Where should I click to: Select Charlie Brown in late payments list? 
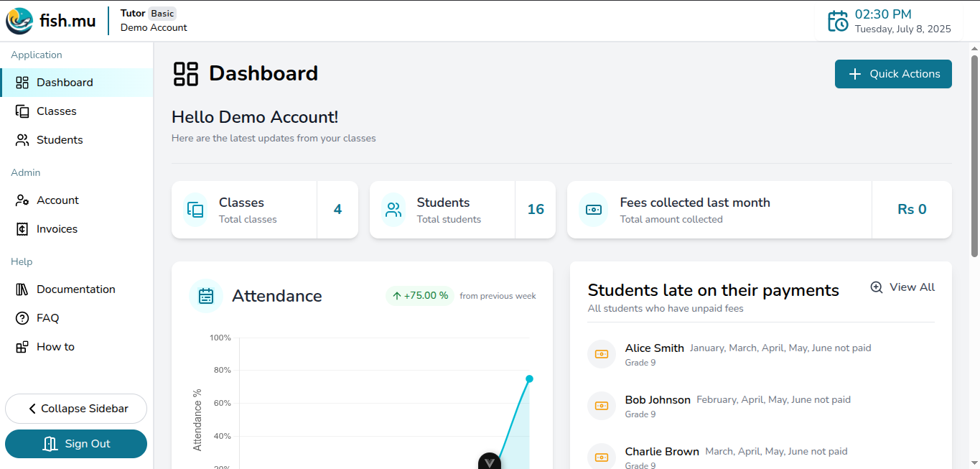coord(761,457)
